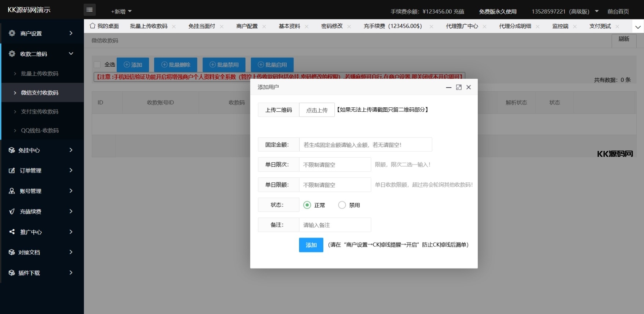Switch to the 基本资料 tab
The height and width of the screenshot is (314, 644).
coord(290,26)
